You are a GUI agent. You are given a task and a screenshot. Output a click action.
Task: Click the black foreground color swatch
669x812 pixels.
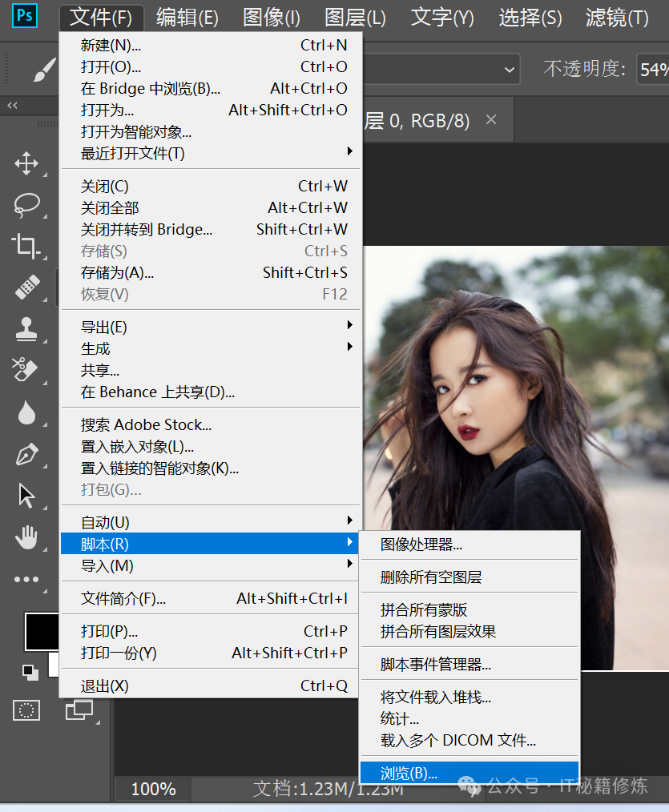tap(42, 632)
